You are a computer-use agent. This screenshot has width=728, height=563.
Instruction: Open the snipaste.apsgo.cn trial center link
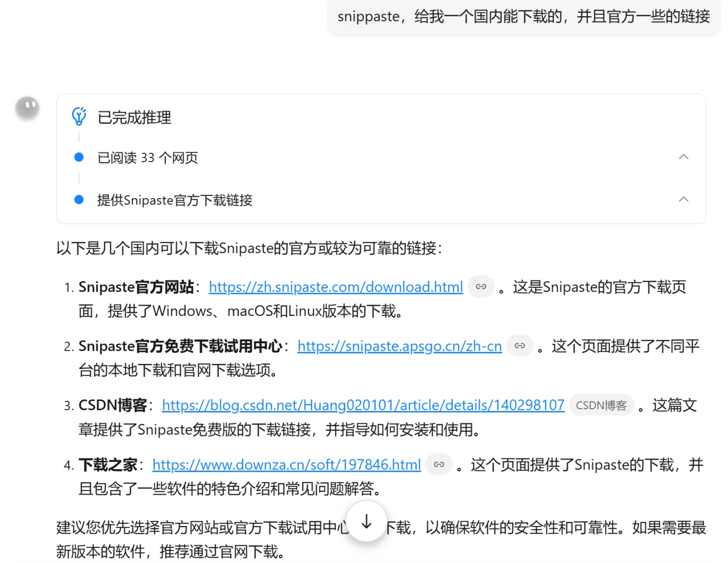click(399, 346)
